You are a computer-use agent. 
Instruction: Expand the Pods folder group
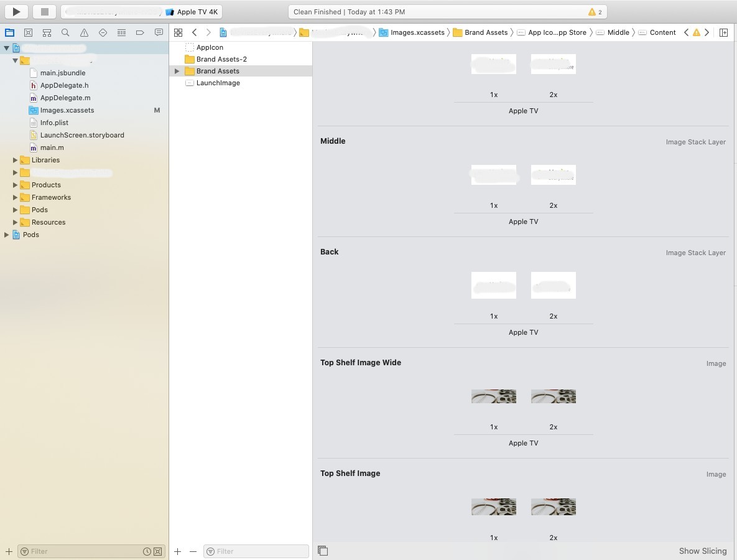(16, 210)
